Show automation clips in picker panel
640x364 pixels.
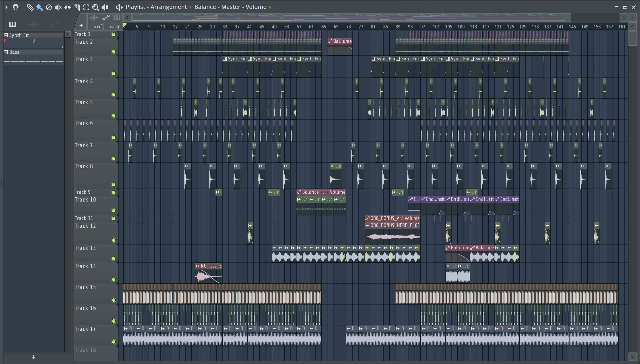point(54,24)
